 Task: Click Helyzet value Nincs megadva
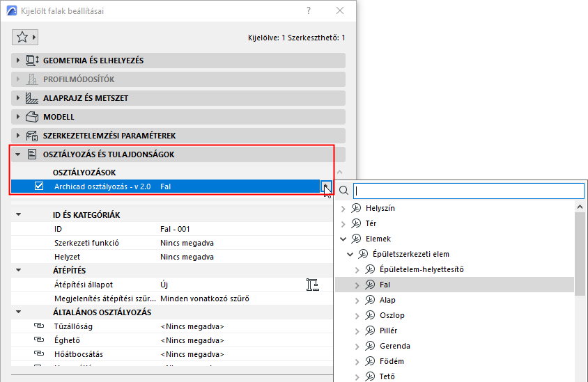(187, 257)
